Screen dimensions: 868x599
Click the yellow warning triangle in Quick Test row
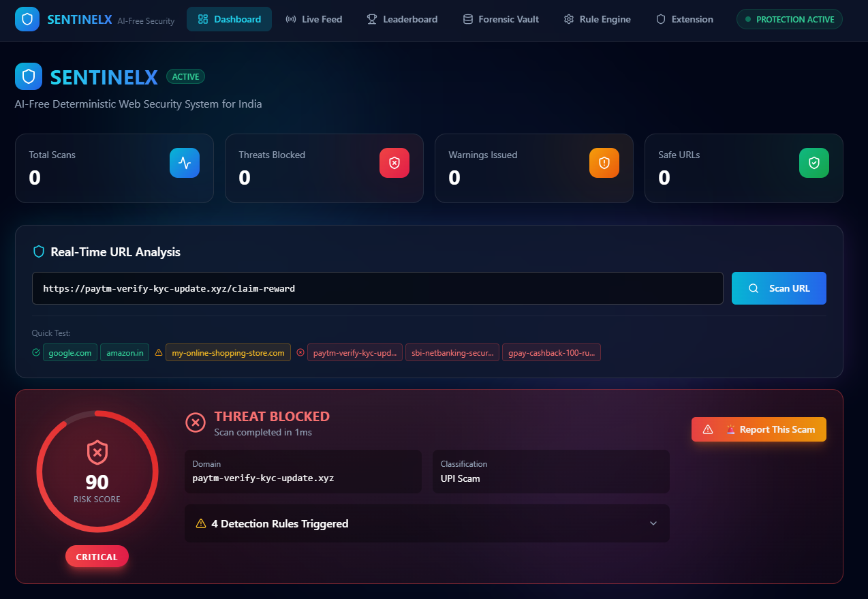click(159, 352)
